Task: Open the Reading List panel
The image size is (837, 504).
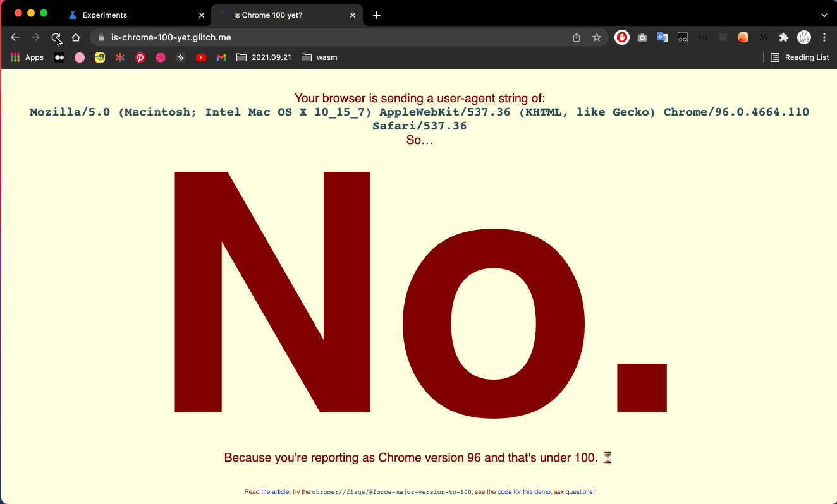Action: tap(800, 57)
